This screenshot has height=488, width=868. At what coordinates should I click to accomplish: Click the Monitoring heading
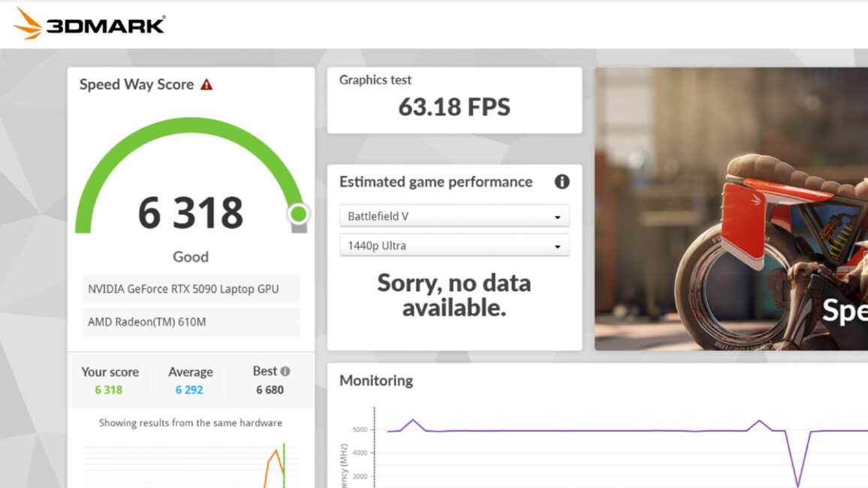[376, 381]
